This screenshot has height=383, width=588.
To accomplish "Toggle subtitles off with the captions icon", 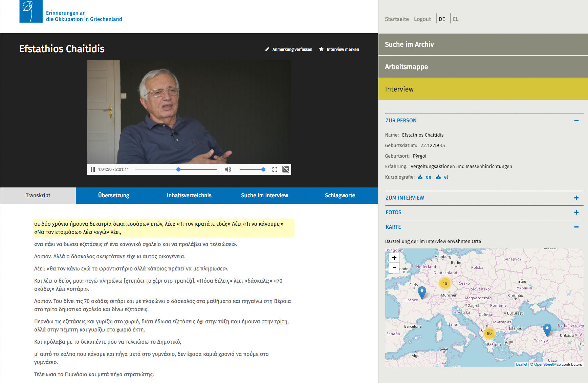I will 286,169.
